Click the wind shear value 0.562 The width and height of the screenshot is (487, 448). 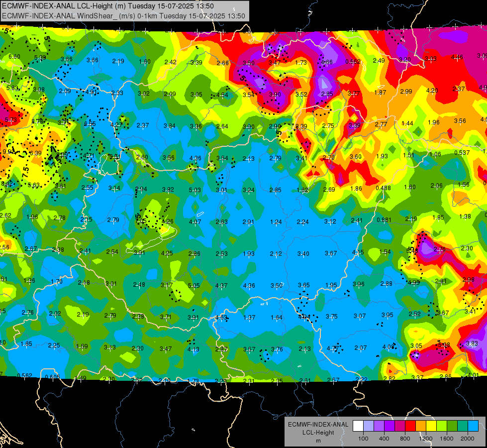point(24,375)
